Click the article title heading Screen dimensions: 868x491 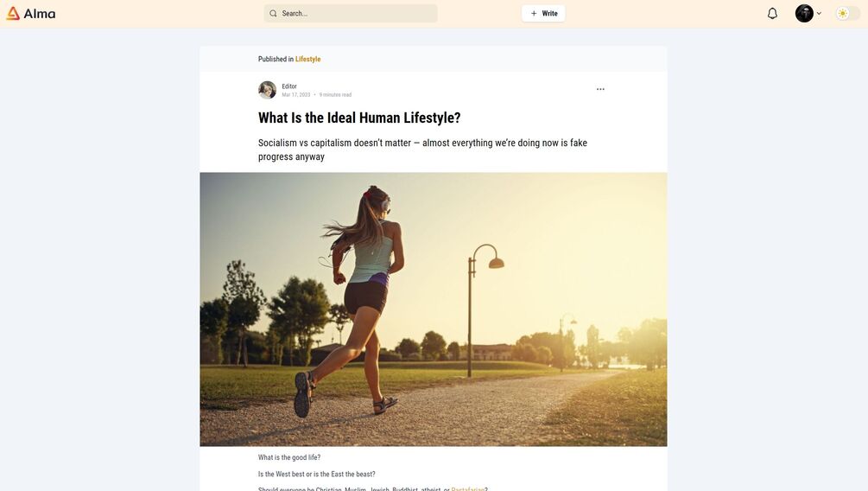point(359,118)
